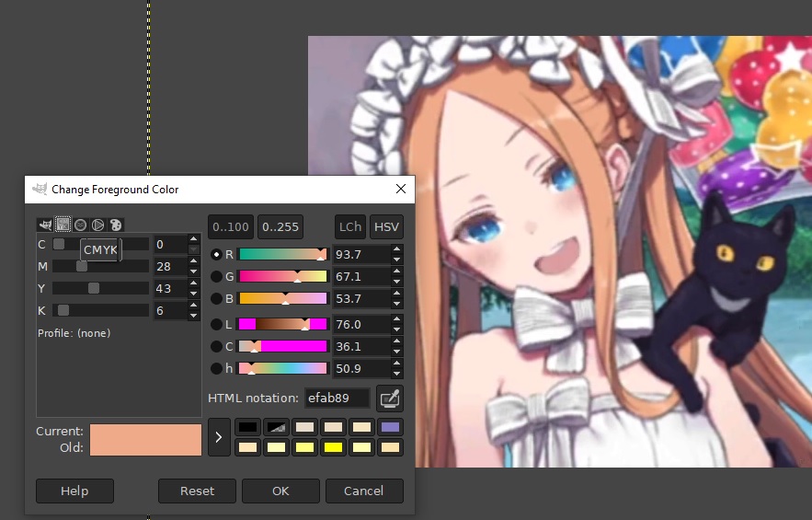The image size is (812, 520).
Task: Toggle the HSV color model
Action: [386, 226]
